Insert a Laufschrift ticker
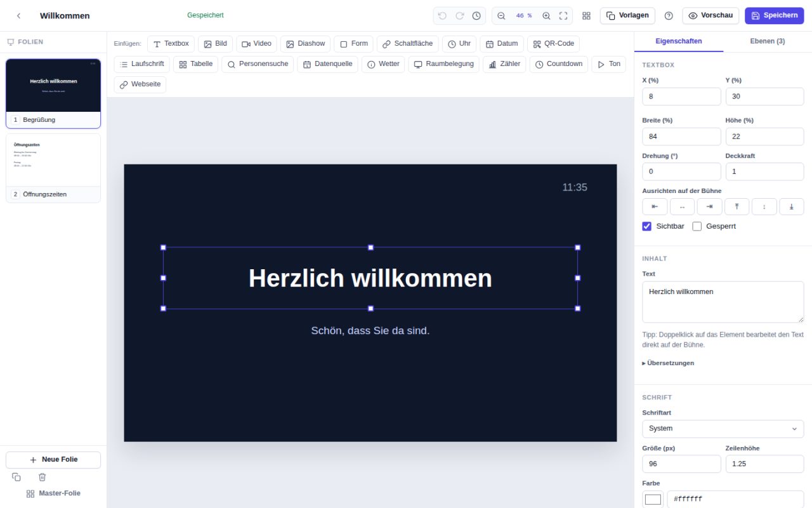This screenshot has width=812, height=508. [x=141, y=64]
